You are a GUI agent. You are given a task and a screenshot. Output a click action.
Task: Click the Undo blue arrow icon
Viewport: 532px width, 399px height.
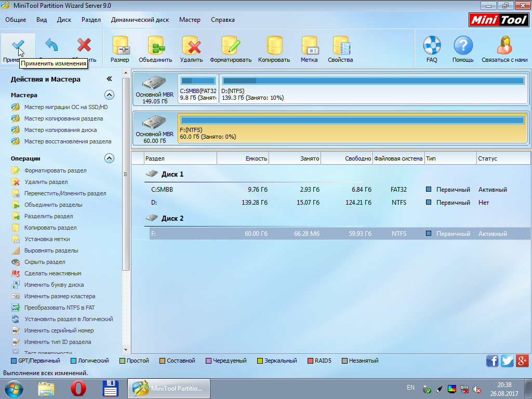tap(51, 45)
